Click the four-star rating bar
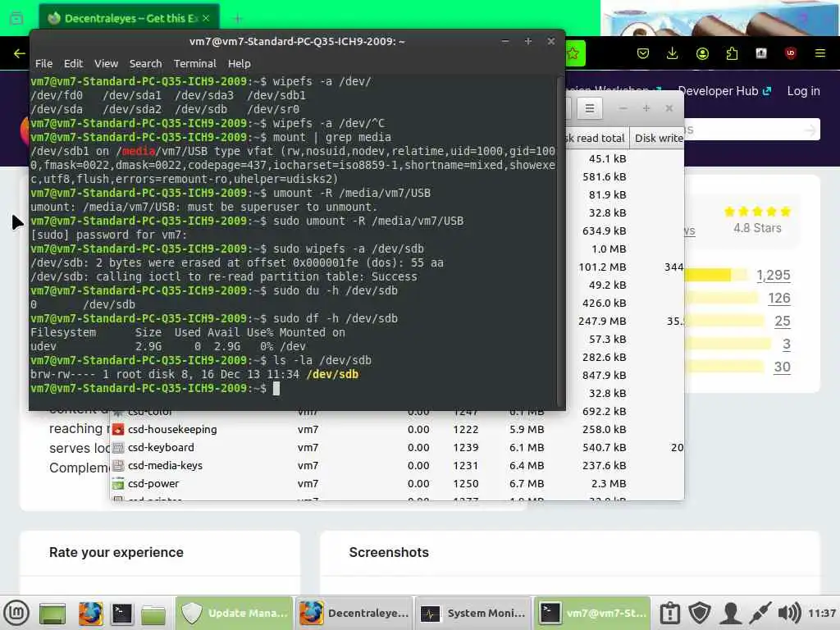840x630 pixels. click(721, 298)
